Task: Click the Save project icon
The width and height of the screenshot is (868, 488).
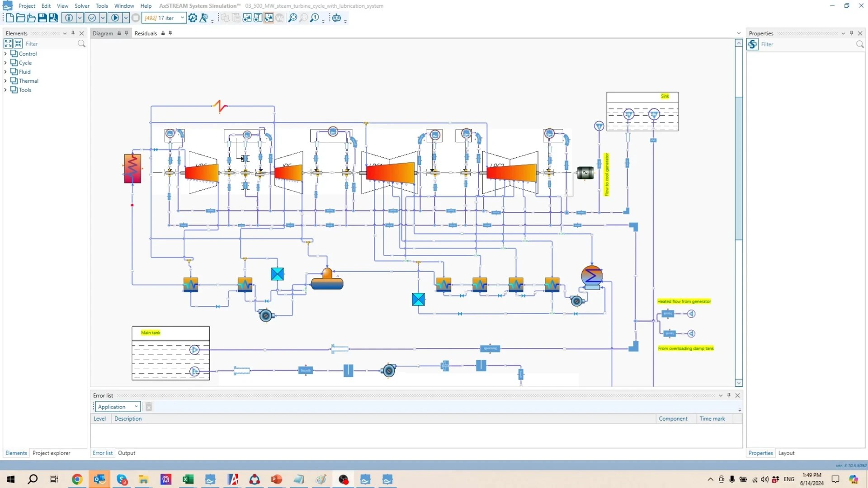Action: click(x=42, y=18)
